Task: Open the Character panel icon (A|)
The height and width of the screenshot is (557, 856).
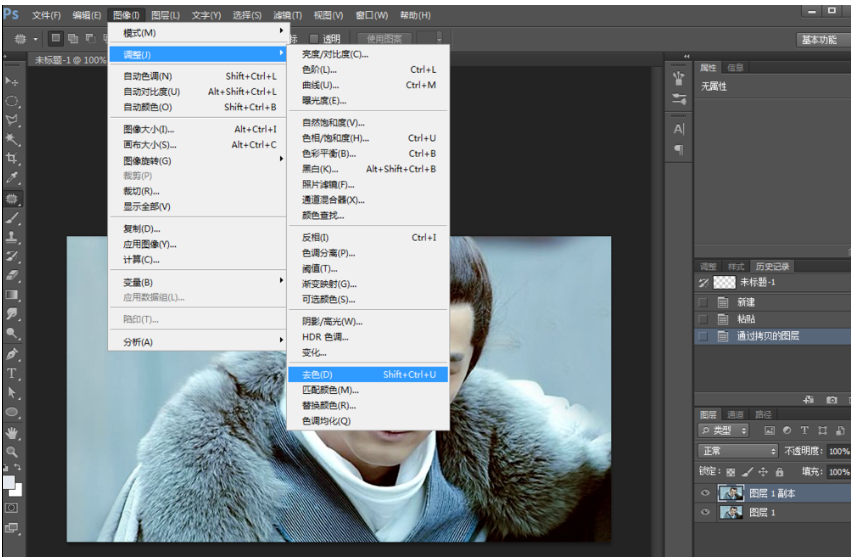Action: tap(679, 129)
